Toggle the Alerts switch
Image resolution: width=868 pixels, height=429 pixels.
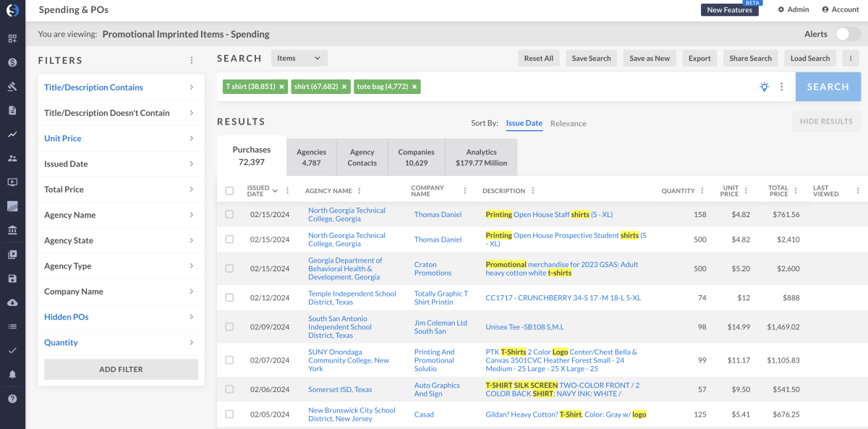tap(847, 34)
